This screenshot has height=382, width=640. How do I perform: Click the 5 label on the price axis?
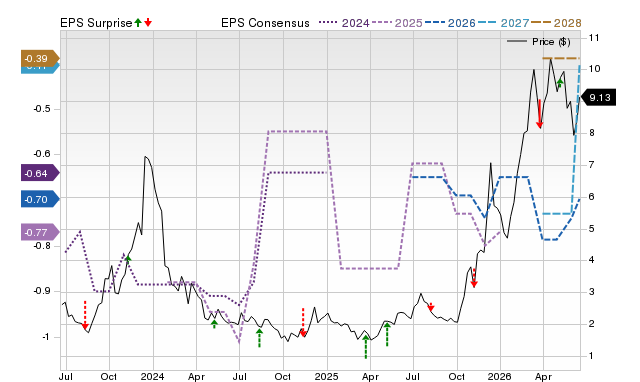tap(591, 228)
